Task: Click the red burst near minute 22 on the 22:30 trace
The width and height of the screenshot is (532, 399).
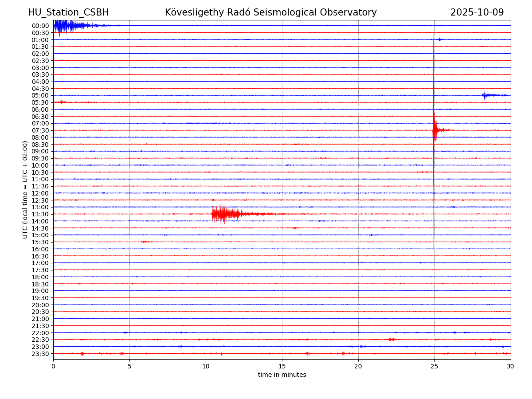Action: [391, 340]
